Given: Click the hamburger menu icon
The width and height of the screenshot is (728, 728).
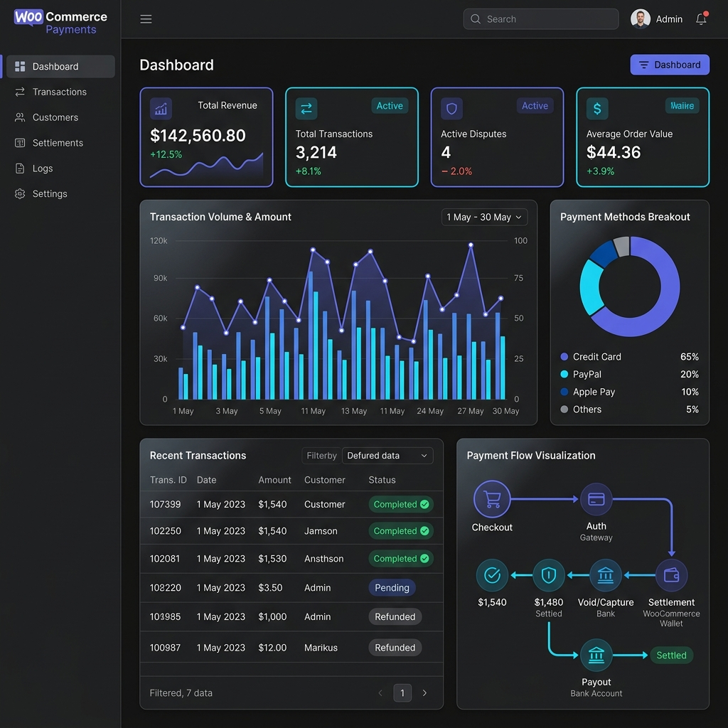Looking at the screenshot, I should point(146,19).
